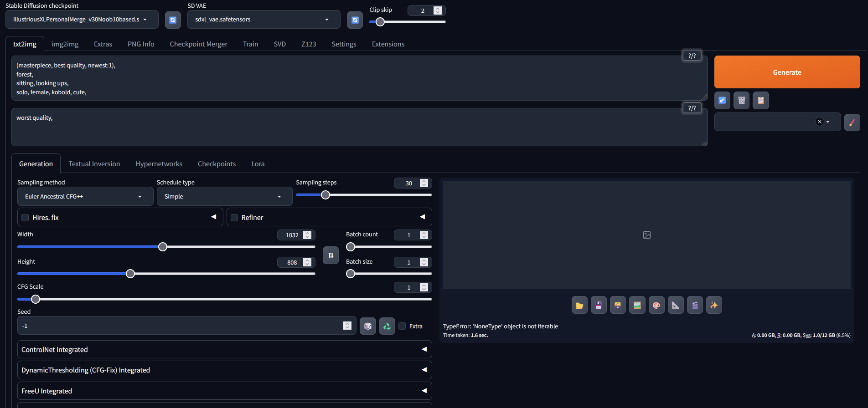The width and height of the screenshot is (868, 408).
Task: Select the Lora tab
Action: pyautogui.click(x=258, y=164)
